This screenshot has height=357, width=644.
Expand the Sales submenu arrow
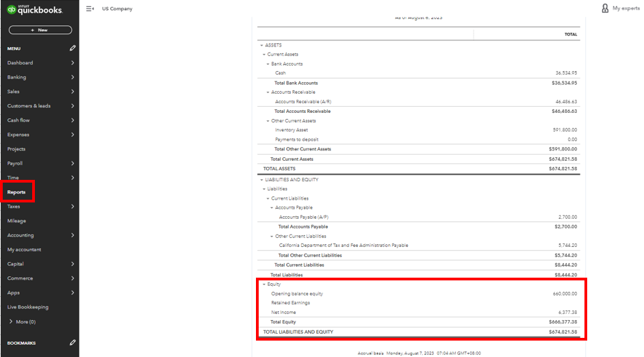[x=73, y=92]
